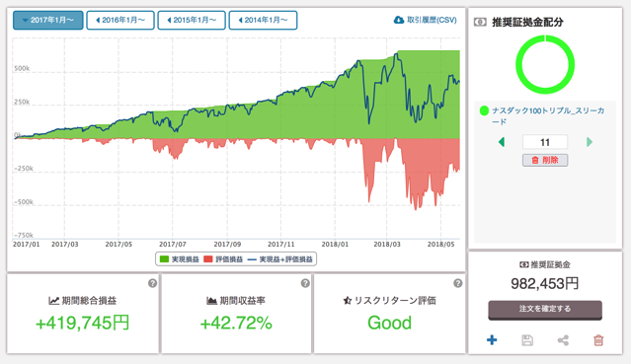Toggle 実現損益 legend series
Screen dimensions: 631x364
pos(180,259)
